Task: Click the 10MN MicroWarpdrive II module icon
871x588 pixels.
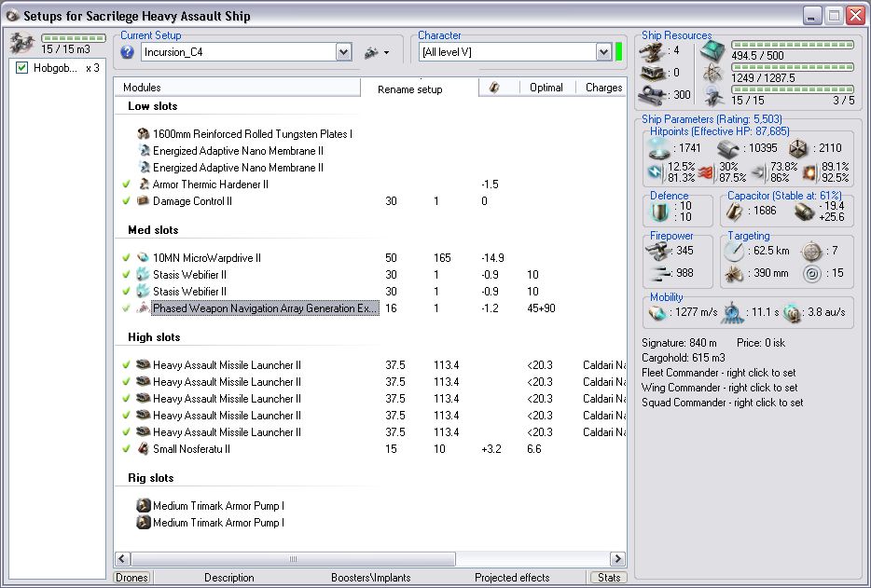Action: tap(144, 258)
